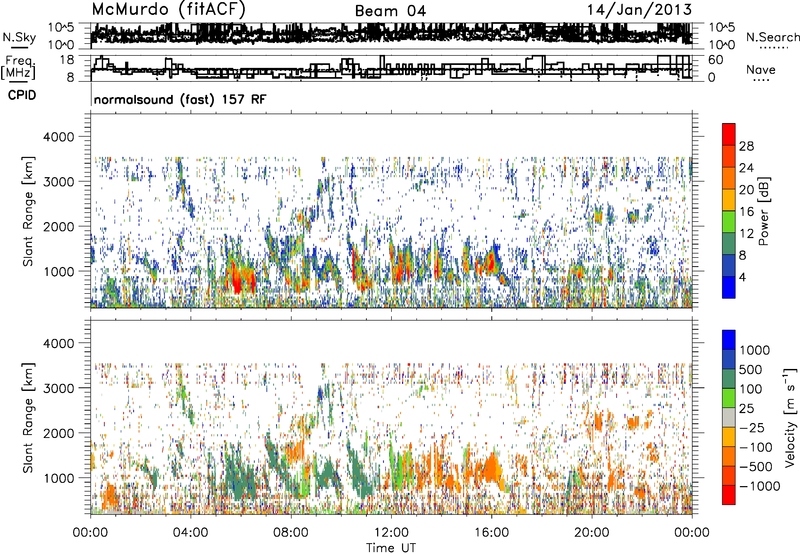
Task: Pick the Power colorbar segment between 8 and 12
Action: pyautogui.click(x=729, y=243)
